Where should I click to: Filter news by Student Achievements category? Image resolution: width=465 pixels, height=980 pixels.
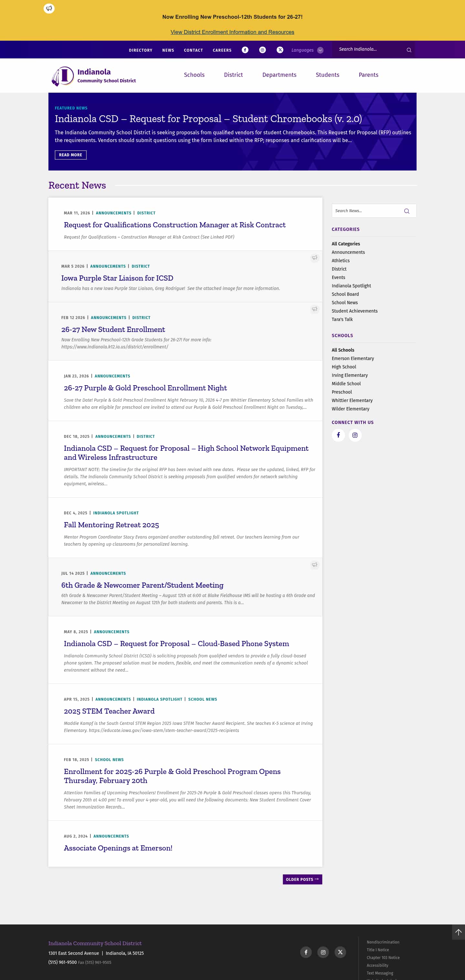(x=355, y=311)
